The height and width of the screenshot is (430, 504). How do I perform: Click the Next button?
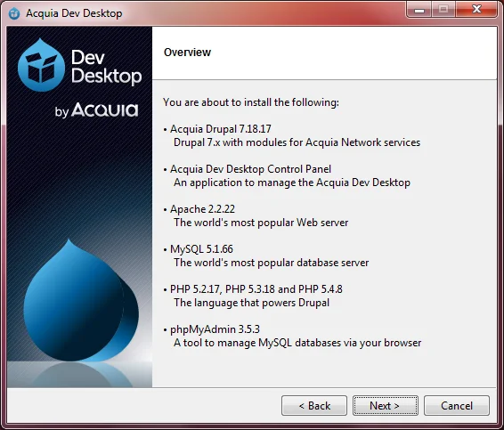point(386,406)
